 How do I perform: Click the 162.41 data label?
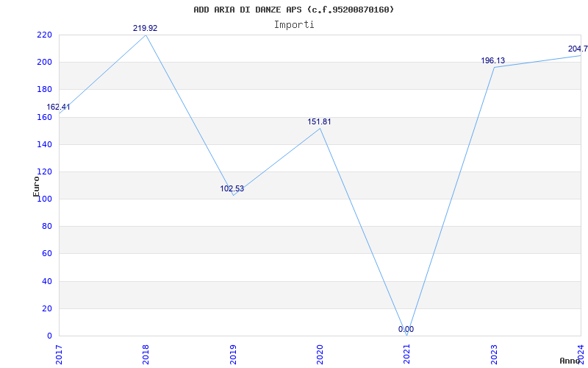[x=58, y=107]
